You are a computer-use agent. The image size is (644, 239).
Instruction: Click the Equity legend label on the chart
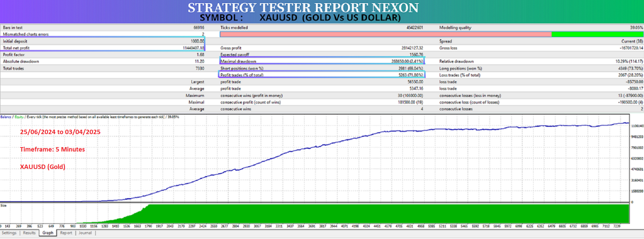point(19,117)
